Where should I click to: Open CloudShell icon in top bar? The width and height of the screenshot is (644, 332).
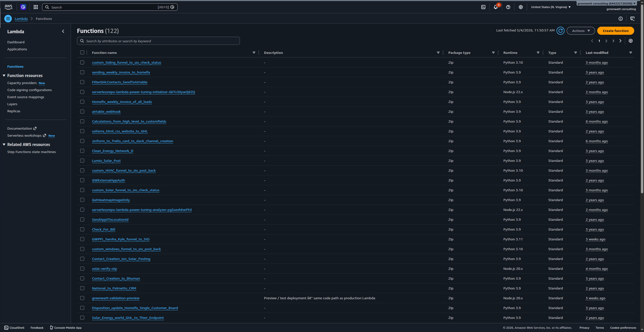tap(483, 7)
